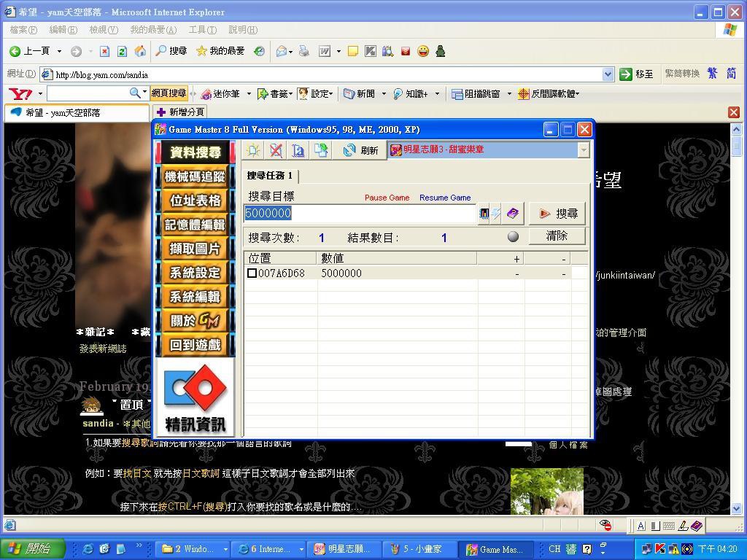Click the copy pages icon with green arrow
The width and height of the screenshot is (747, 560).
(x=321, y=150)
